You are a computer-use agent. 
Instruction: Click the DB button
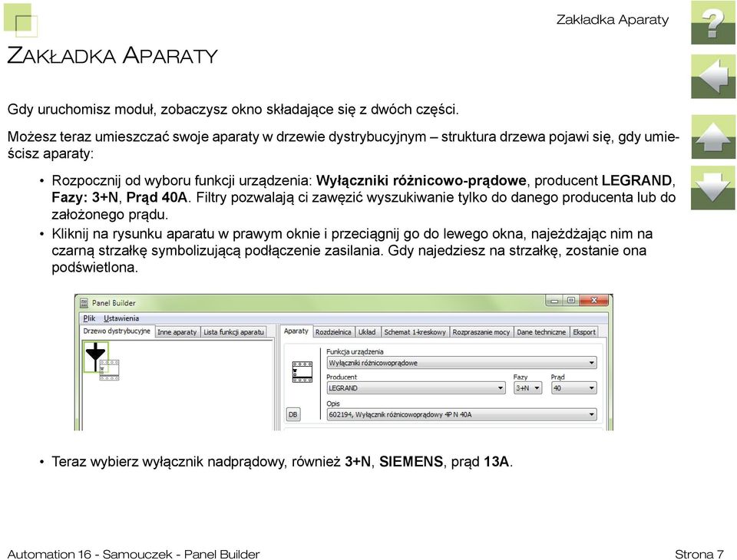(x=292, y=414)
